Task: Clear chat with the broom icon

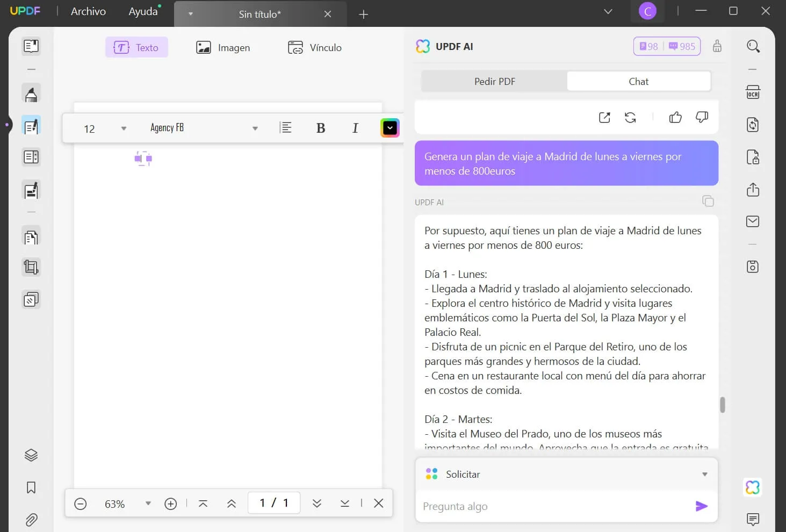Action: (x=717, y=46)
